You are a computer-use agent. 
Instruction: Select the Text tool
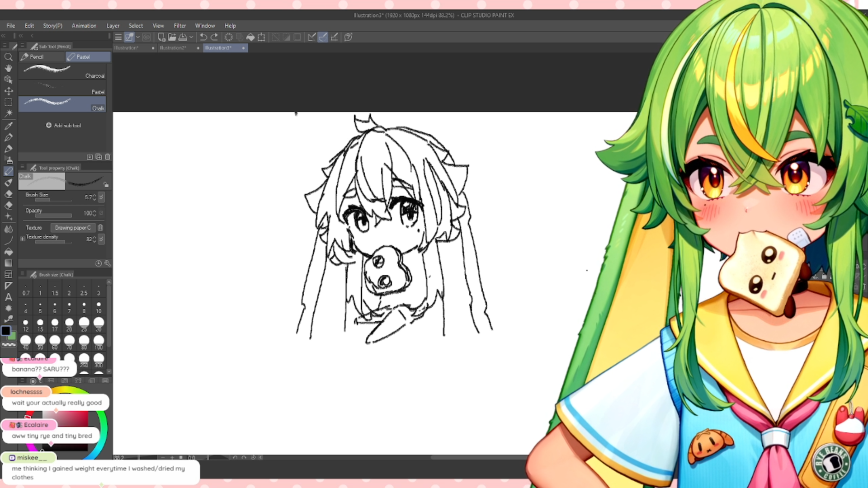click(8, 297)
